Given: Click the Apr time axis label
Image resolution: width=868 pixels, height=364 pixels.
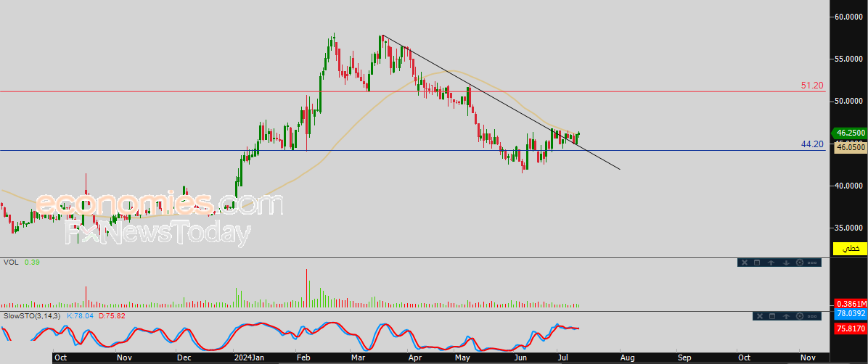Looking at the screenshot, I should click(415, 358).
